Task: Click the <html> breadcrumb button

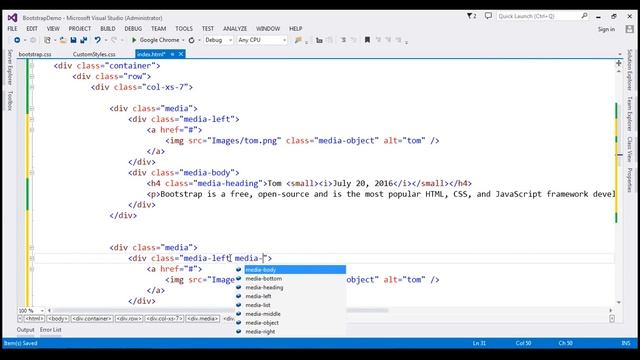Action: [34, 318]
